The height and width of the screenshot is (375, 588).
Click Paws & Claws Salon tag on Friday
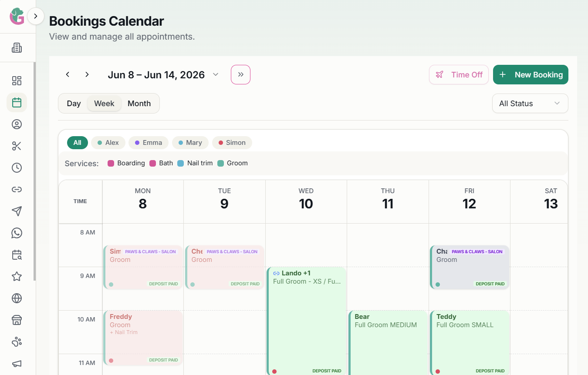pyautogui.click(x=477, y=251)
